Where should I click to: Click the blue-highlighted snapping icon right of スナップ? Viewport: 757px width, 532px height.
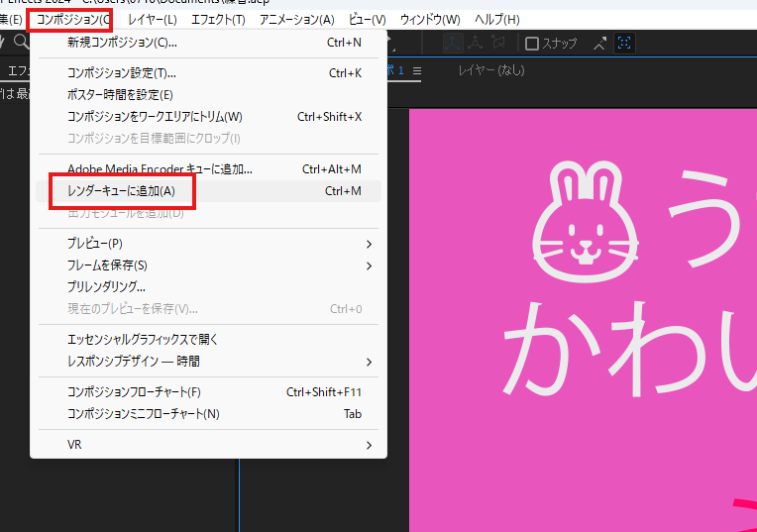pyautogui.click(x=625, y=43)
